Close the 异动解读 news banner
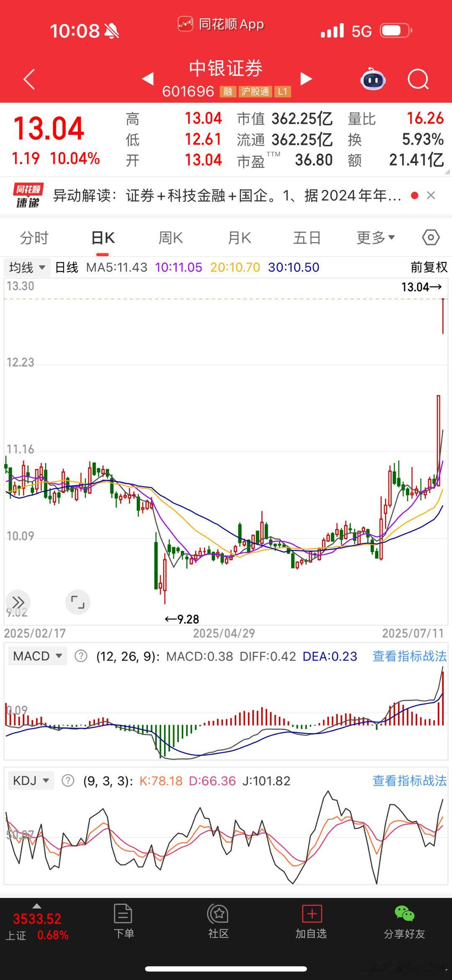Image resolution: width=452 pixels, height=980 pixels. pyautogui.click(x=431, y=195)
